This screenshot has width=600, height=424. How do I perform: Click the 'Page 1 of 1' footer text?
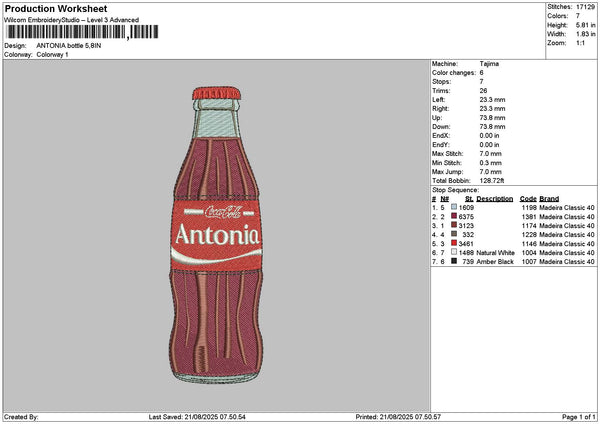point(579,417)
